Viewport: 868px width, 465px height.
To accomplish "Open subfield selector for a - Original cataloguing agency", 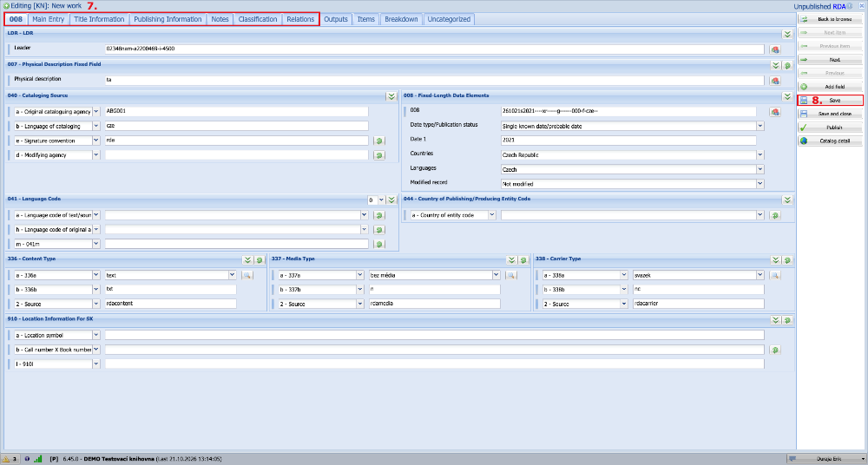I will [x=95, y=112].
